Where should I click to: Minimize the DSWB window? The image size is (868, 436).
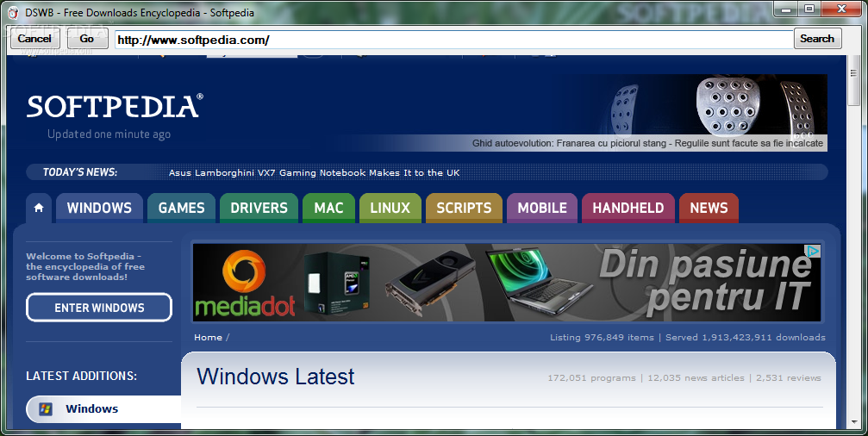(x=787, y=9)
